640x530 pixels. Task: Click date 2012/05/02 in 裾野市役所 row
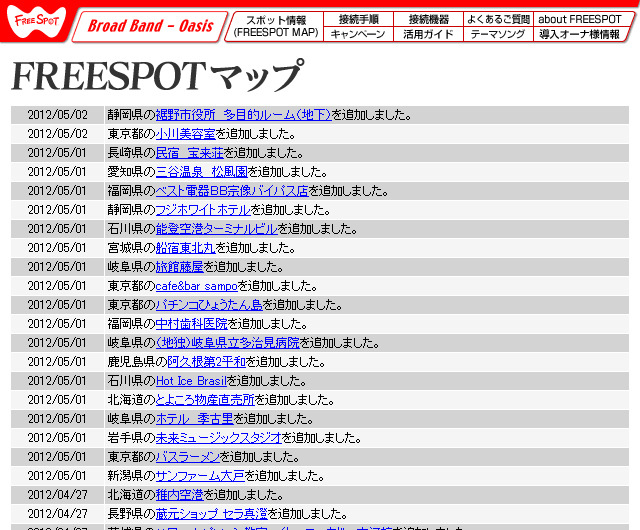[58, 115]
